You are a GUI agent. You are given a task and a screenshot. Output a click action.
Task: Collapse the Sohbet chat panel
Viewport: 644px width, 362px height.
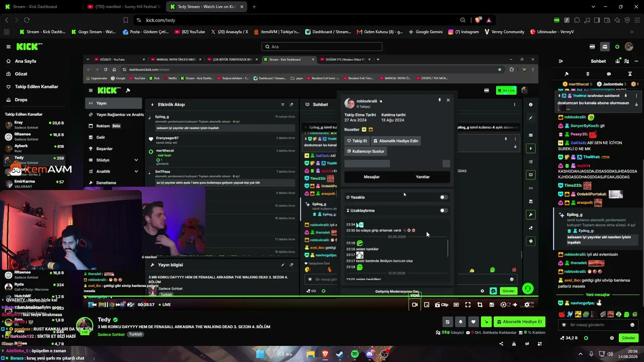561,61
